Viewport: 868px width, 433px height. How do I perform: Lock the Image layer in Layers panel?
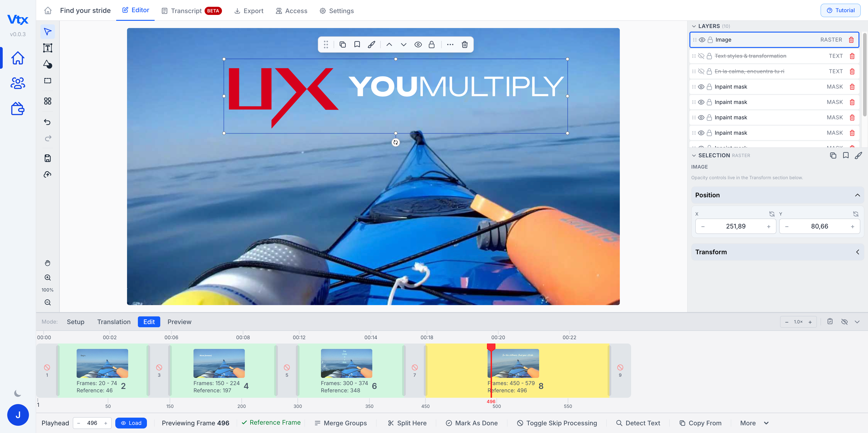point(710,40)
